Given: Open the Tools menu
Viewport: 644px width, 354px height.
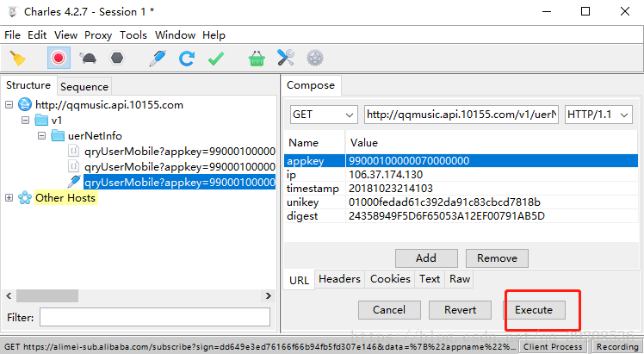Looking at the screenshot, I should coord(133,35).
